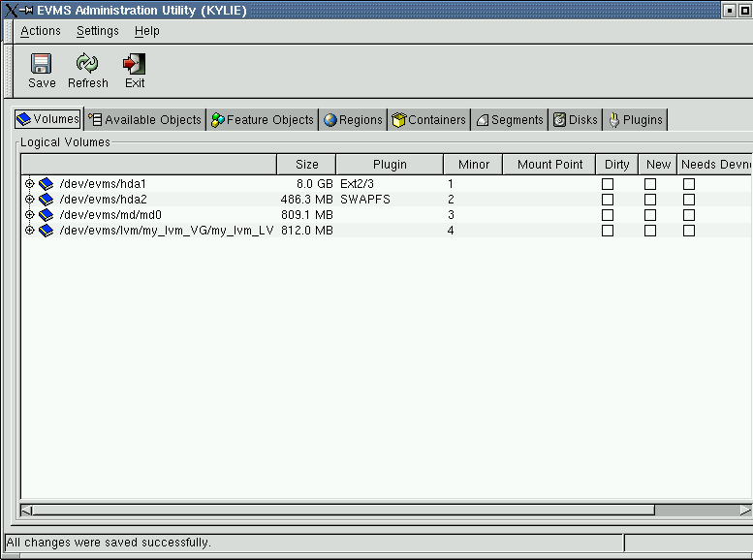
Task: Check the New checkbox for /dev/evms/hda2
Action: click(x=650, y=200)
